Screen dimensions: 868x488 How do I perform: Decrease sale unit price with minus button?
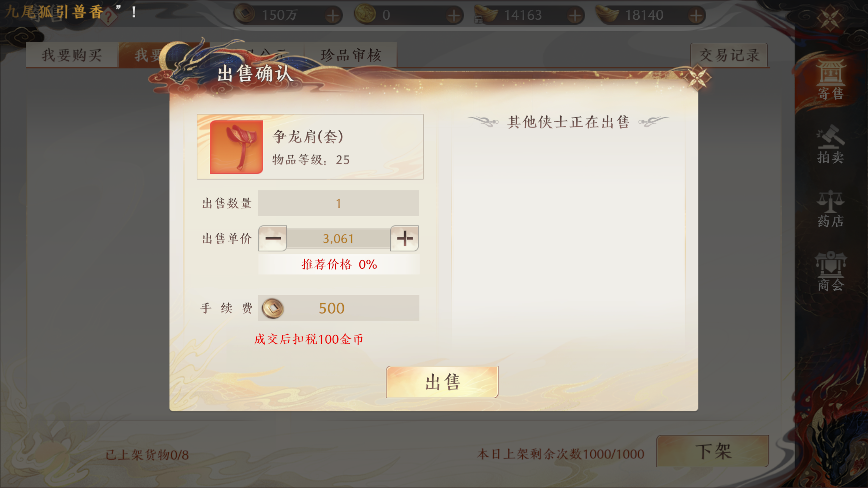[x=273, y=239]
